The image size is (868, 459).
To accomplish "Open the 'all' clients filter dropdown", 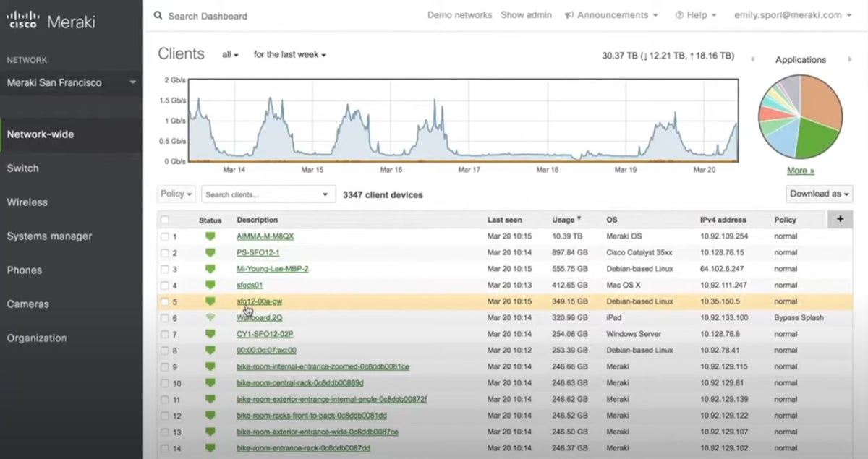I will [x=230, y=55].
